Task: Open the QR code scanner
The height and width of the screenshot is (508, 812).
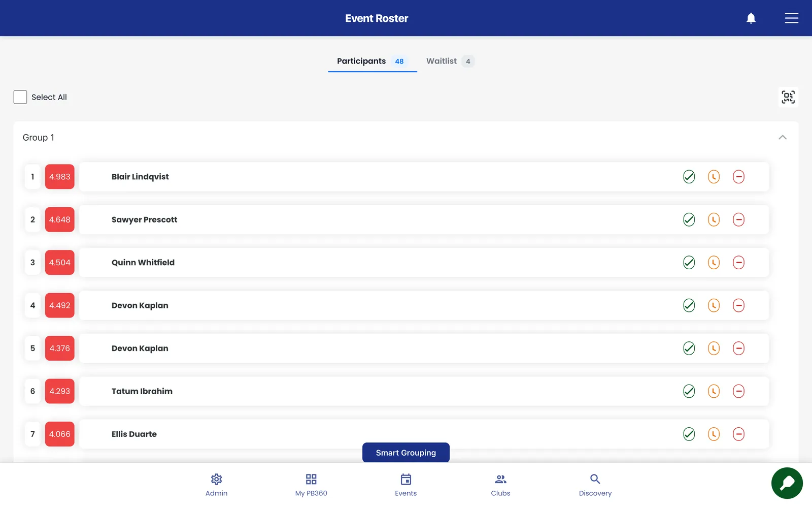Action: (788, 97)
